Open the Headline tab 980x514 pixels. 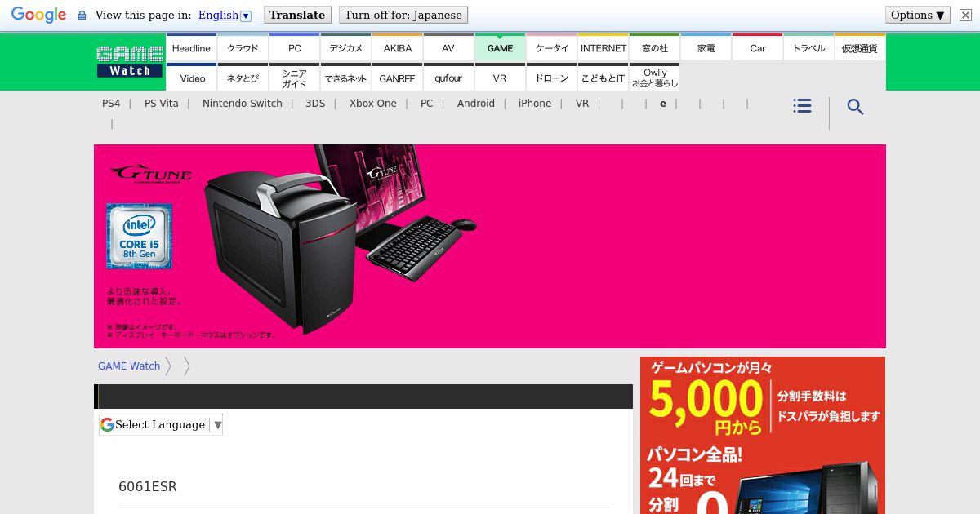click(x=191, y=48)
